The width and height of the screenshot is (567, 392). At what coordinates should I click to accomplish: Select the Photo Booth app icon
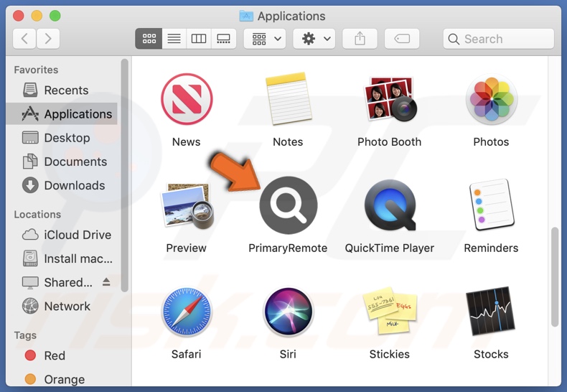pyautogui.click(x=390, y=99)
